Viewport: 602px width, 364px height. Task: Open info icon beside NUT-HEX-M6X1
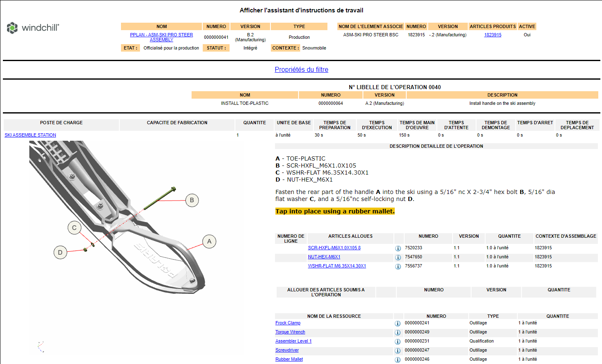tap(398, 257)
